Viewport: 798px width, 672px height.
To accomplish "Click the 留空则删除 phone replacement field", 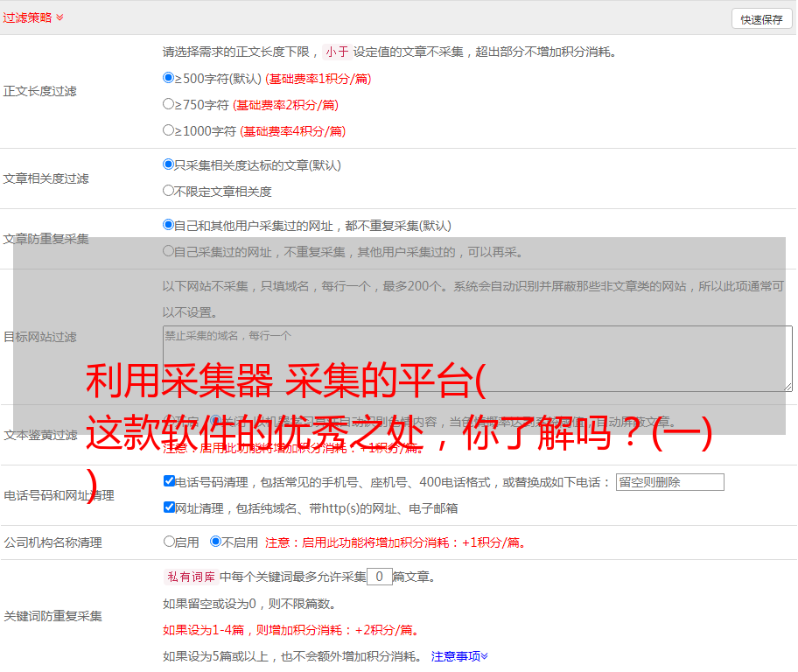I will coord(669,482).
